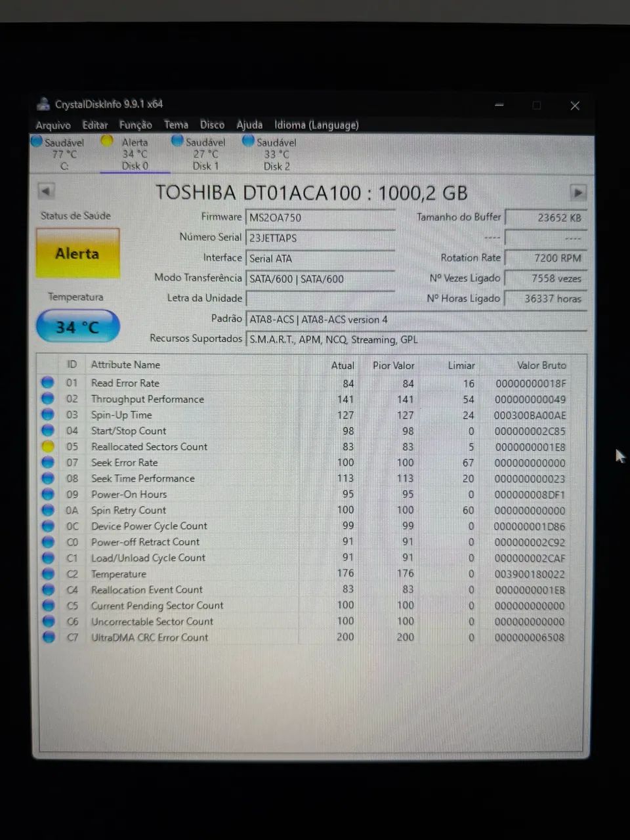Click the 34 °C temperature indicator
This screenshot has height=840, width=630.
(x=77, y=327)
